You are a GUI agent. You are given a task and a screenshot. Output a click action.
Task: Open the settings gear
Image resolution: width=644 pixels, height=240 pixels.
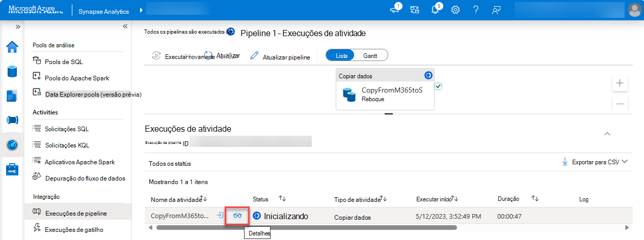pos(455,10)
